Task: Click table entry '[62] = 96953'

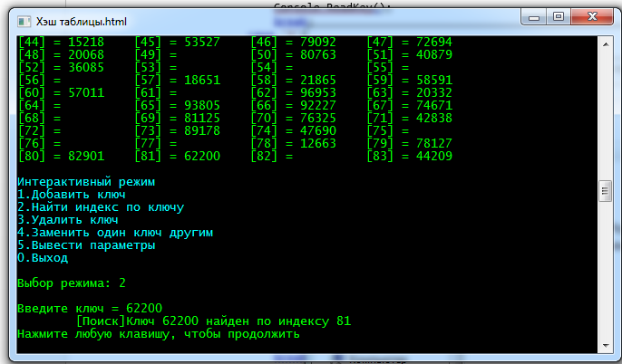Action: click(x=293, y=92)
